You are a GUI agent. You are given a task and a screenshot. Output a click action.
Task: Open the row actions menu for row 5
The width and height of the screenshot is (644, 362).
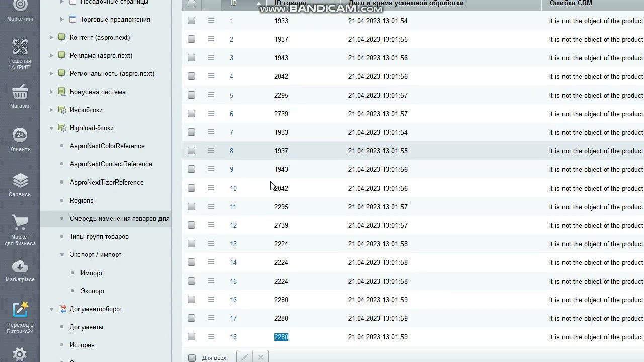click(211, 95)
